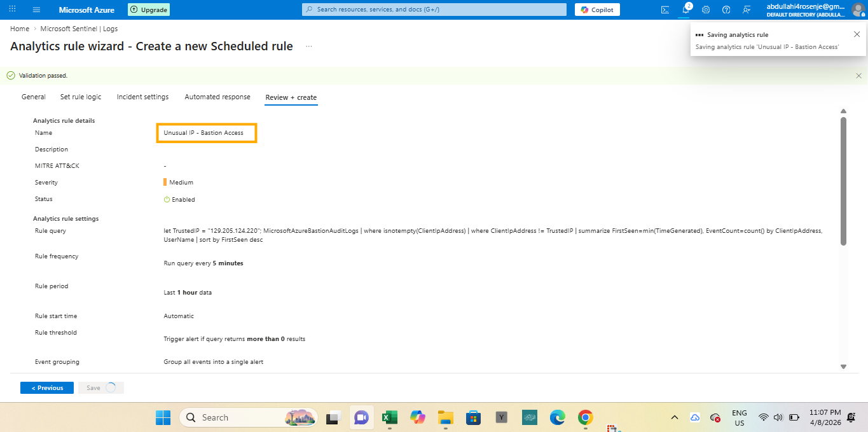Open Microsoft Edge from the taskbar
Screen dimensions: 868x432
(558, 417)
